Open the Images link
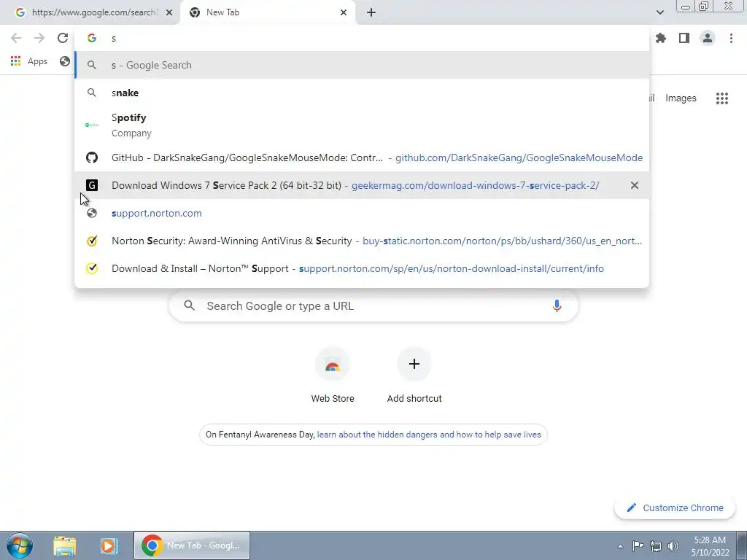Image resolution: width=747 pixels, height=560 pixels. (x=681, y=98)
